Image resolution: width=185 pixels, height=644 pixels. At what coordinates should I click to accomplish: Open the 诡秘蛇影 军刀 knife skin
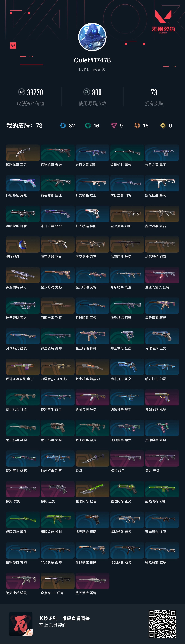click(23, 153)
